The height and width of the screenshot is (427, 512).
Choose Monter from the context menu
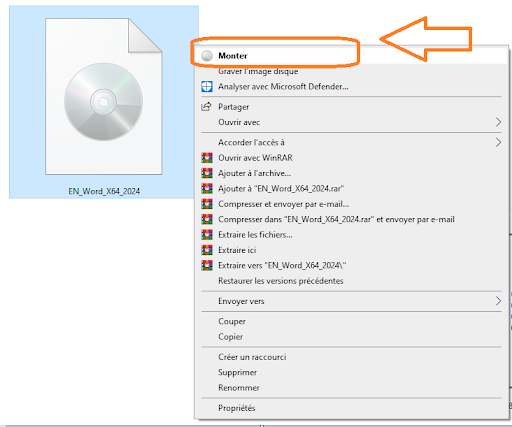pyautogui.click(x=351, y=56)
